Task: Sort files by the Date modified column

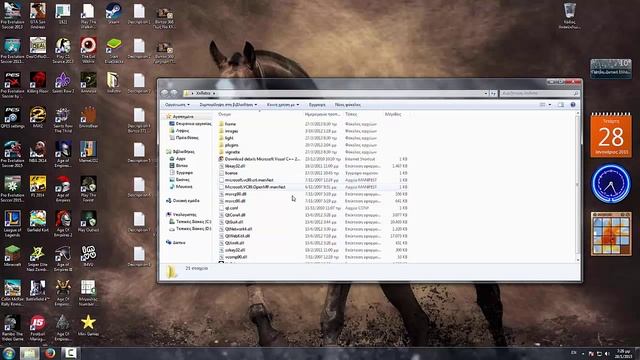Action: pyautogui.click(x=323, y=114)
